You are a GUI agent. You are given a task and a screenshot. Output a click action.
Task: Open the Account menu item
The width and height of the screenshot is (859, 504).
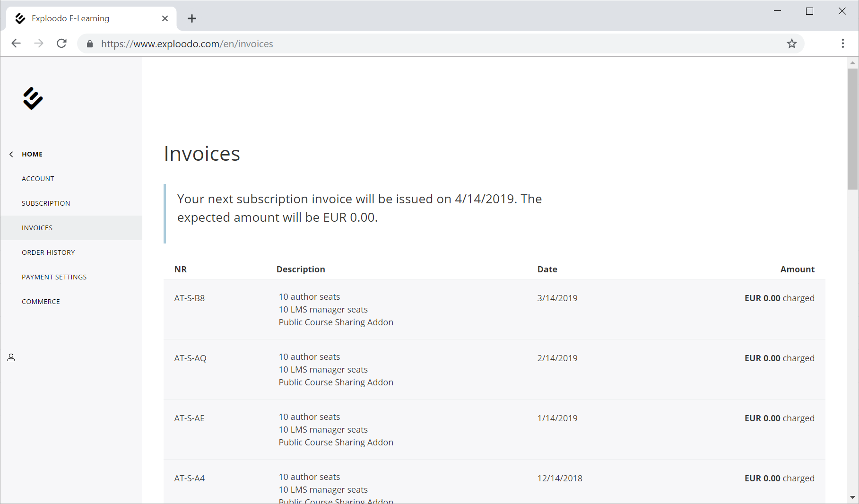point(38,179)
